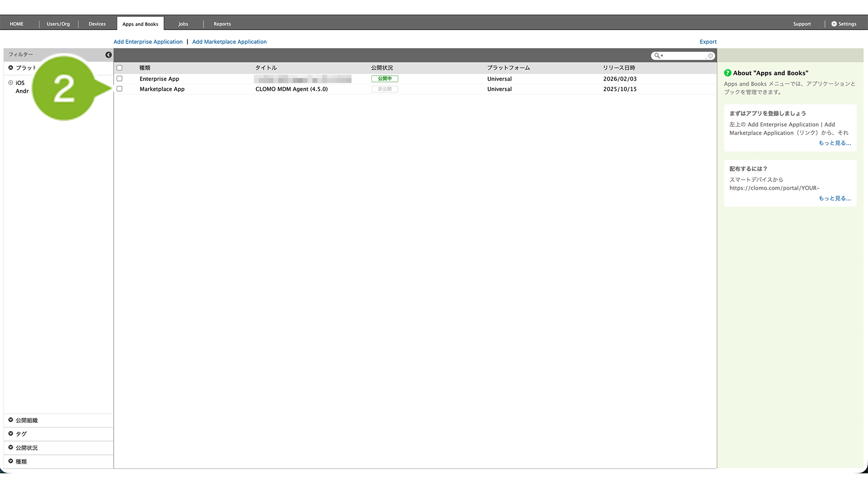The width and height of the screenshot is (868, 488).
Task: Click Add Enterprise Application link
Action: (148, 42)
